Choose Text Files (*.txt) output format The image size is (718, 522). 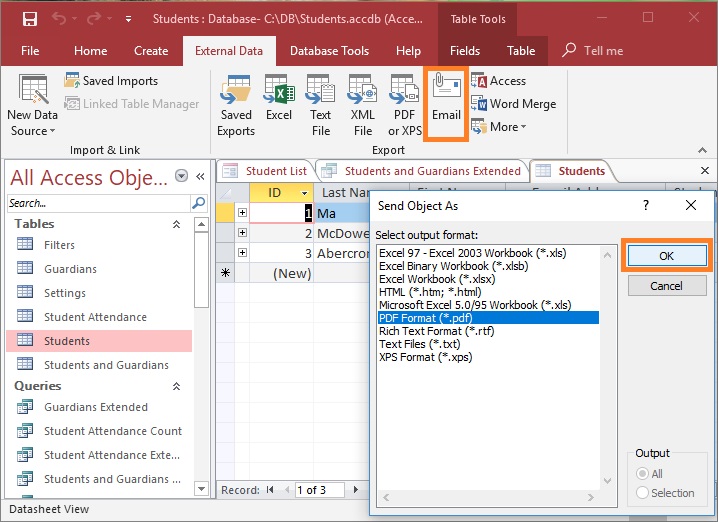(x=488, y=344)
